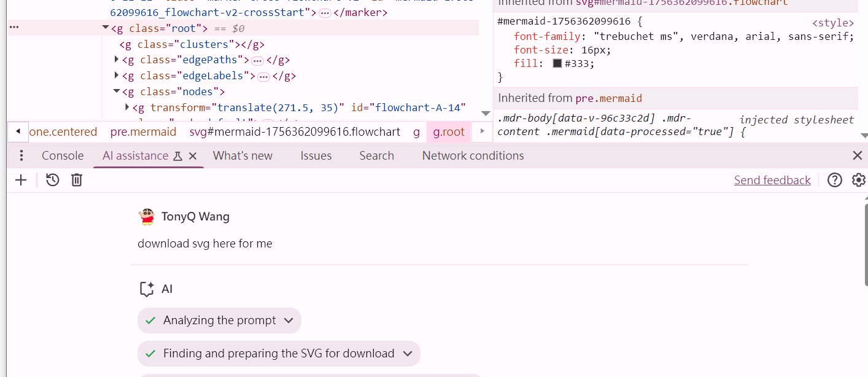This screenshot has width=868, height=377.
Task: Start a new chat with plus icon
Action: click(21, 180)
